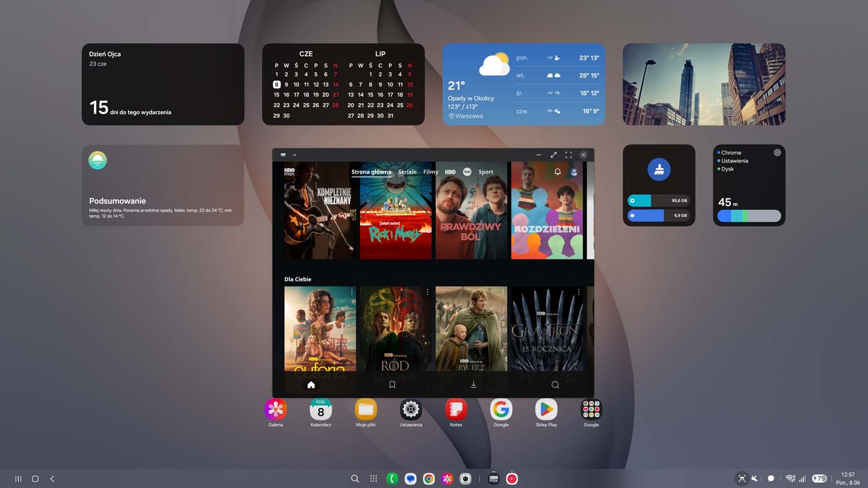The height and width of the screenshot is (488, 868).
Task: Tap the 6,9 GB memory bar
Action: (x=659, y=215)
